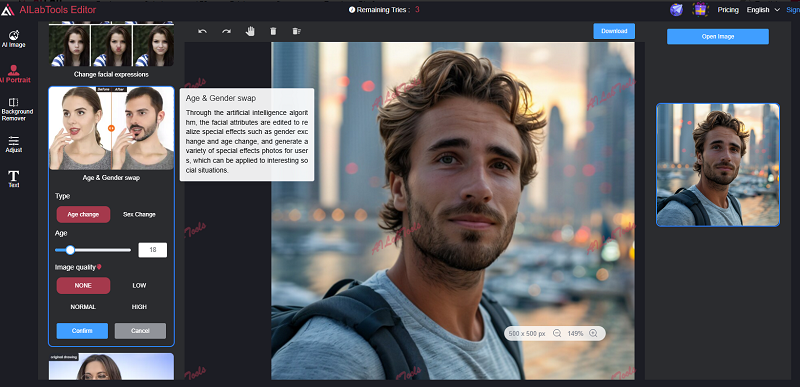Click the Remaining Tries count 3
Screen dimensions: 800x387
click(417, 10)
